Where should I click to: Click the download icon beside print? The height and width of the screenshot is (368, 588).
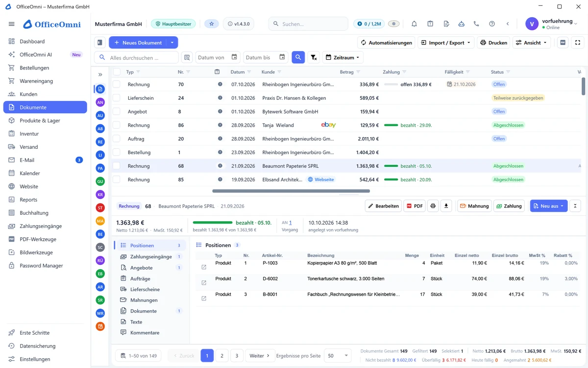pyautogui.click(x=446, y=206)
